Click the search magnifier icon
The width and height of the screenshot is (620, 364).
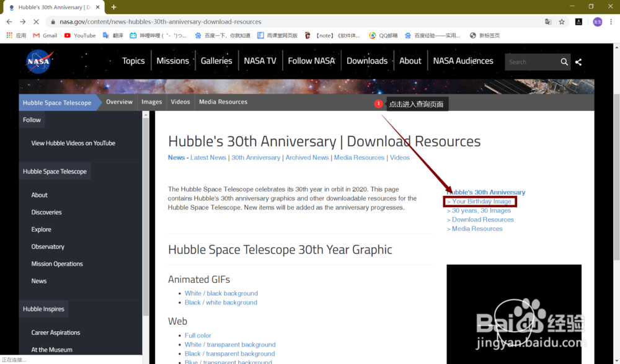(x=564, y=62)
